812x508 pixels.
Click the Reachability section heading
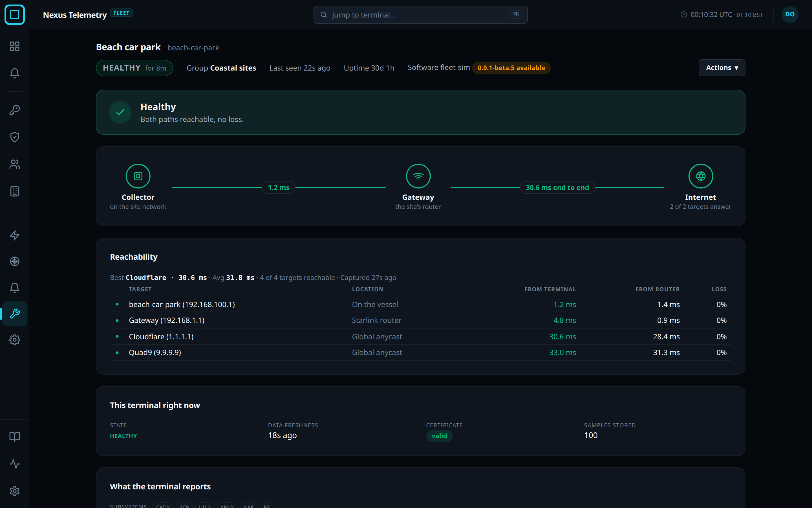pos(134,257)
